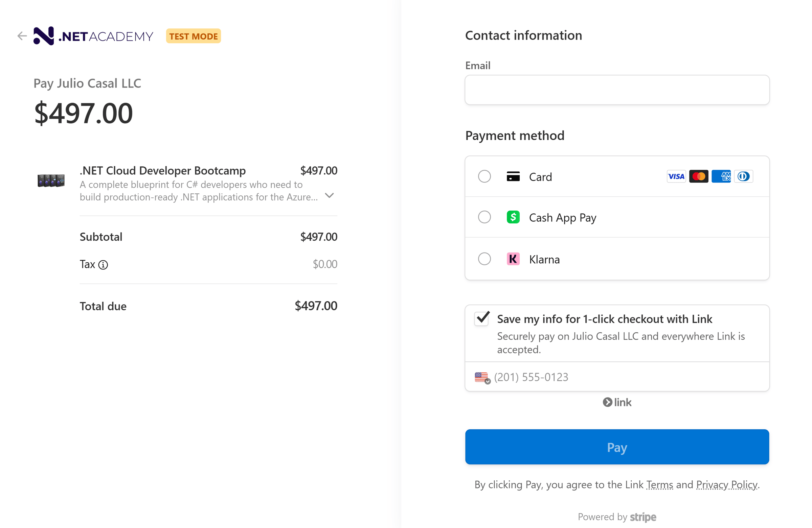Click the Tax info icon

point(103,265)
